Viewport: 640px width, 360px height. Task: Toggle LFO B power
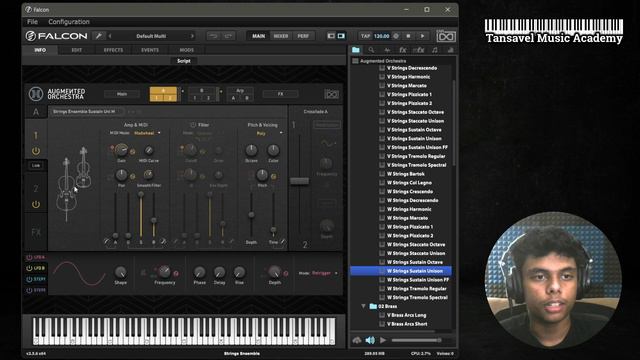29,269
